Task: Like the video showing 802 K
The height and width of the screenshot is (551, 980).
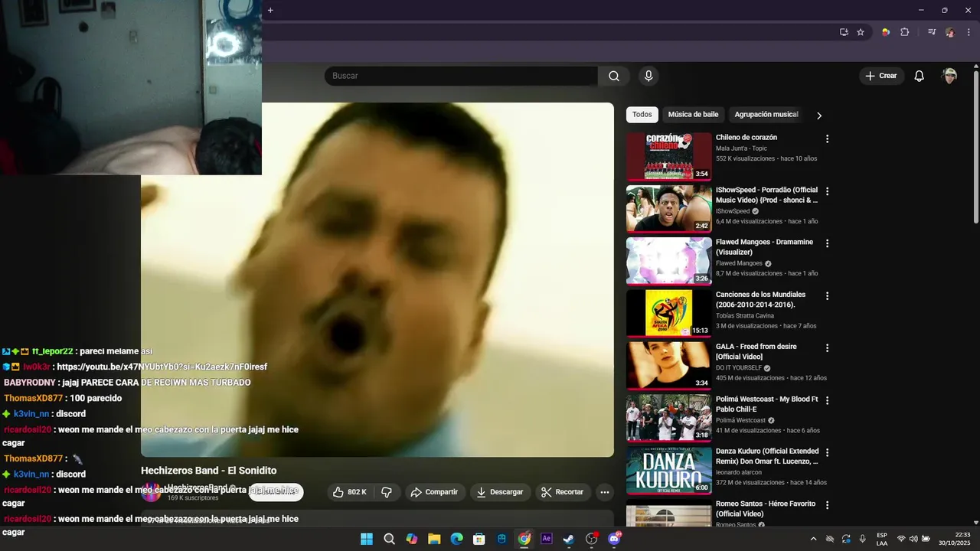Action: tap(350, 492)
